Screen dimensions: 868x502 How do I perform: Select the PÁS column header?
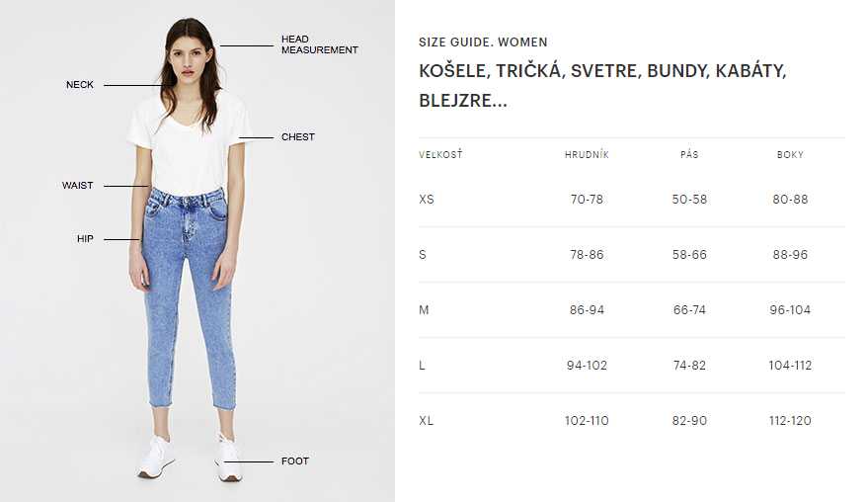689,154
